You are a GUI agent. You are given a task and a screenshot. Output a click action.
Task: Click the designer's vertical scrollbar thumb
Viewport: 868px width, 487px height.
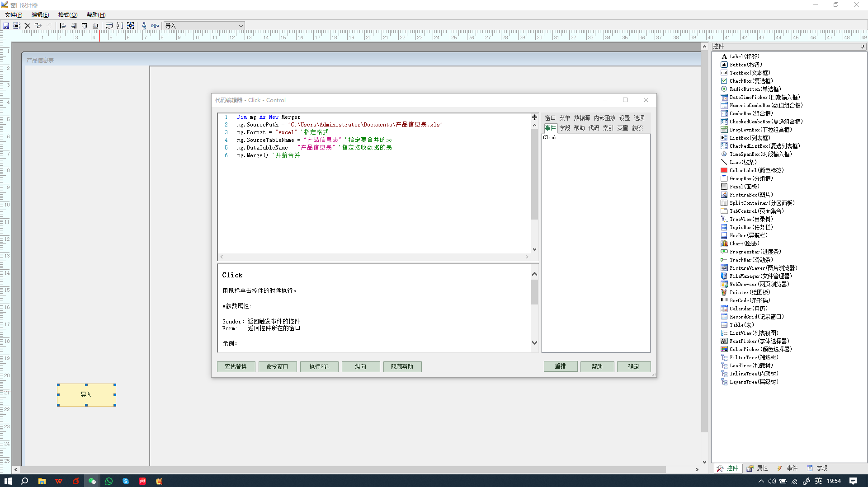point(704,241)
